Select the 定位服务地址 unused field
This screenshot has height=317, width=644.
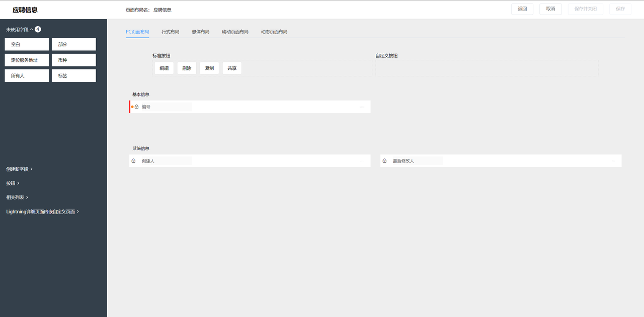coord(27,60)
